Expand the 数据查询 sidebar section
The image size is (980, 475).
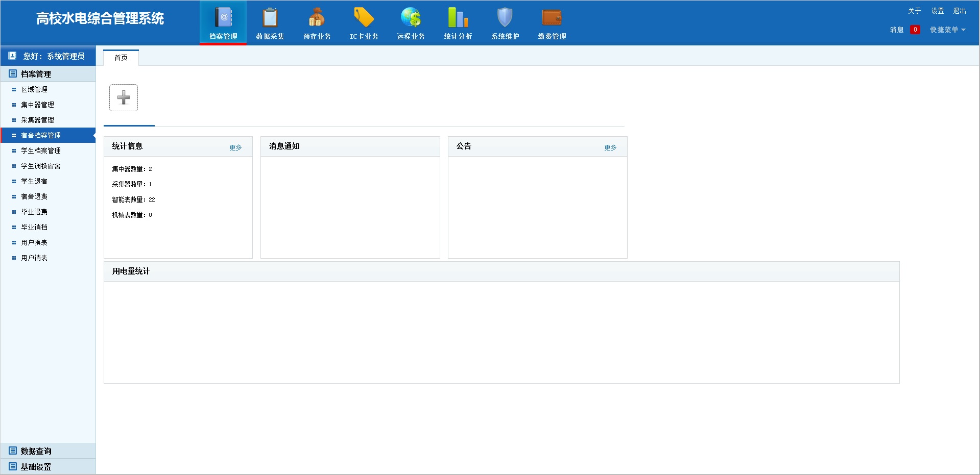36,451
